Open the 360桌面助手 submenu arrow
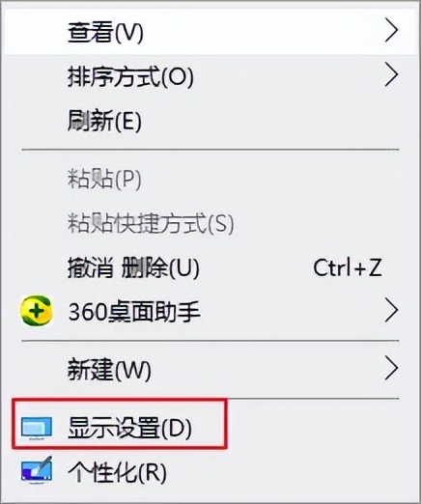Viewport: 421px width, 504px height. click(391, 311)
